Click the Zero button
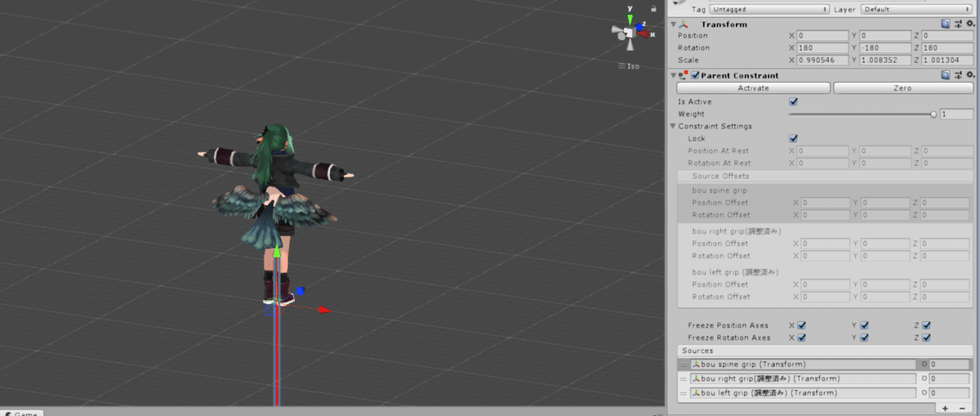Viewport: 980px width, 416px height. (x=902, y=88)
